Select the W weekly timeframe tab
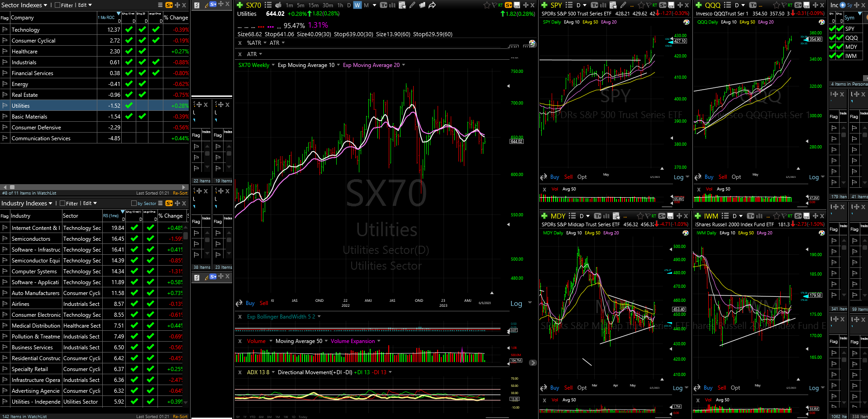This screenshot has height=419, width=868. click(x=358, y=5)
